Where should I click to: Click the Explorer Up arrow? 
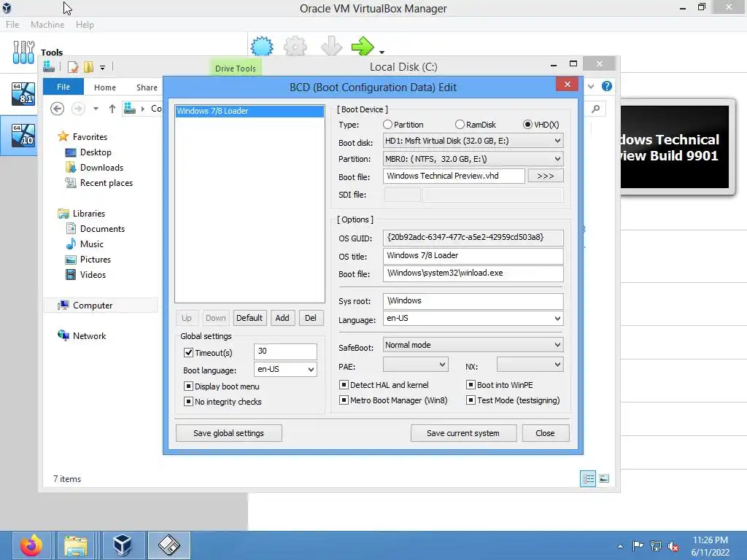(112, 109)
